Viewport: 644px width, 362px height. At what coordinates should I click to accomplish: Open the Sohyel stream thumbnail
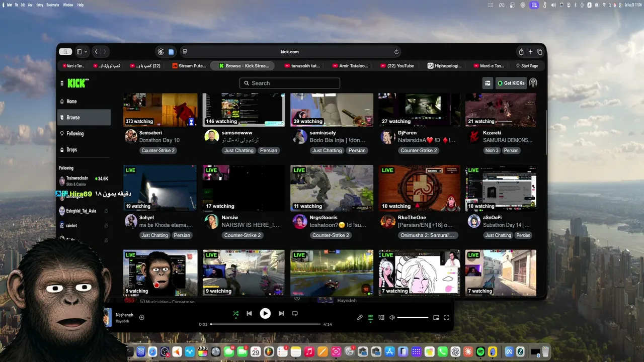160,188
